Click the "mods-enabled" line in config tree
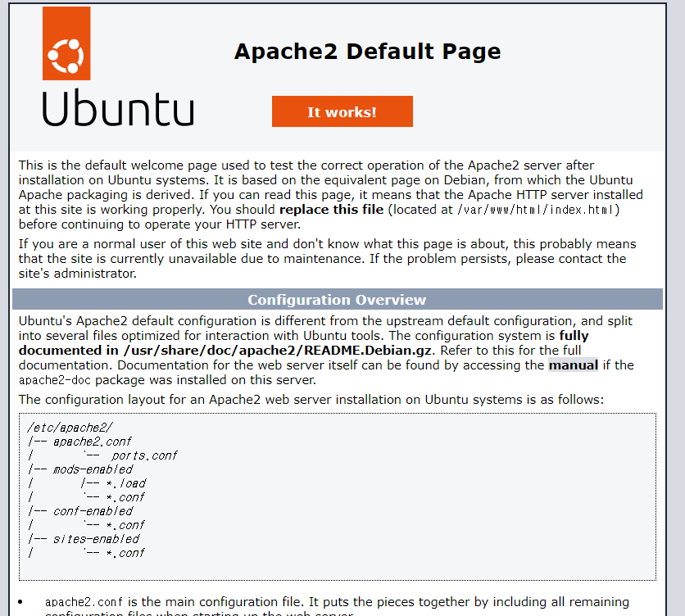Image resolution: width=685 pixels, height=616 pixels. (93, 469)
